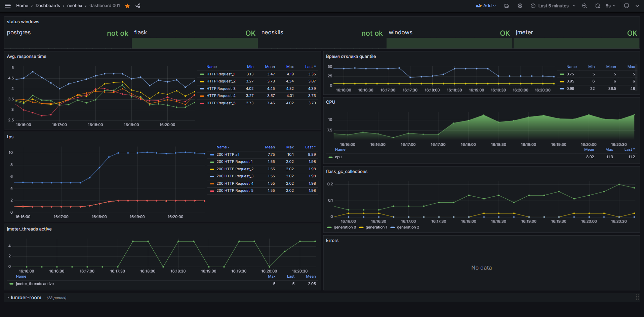The image size is (644, 317).
Task: Click the 0.99 quantile color swatch
Action: pos(562,89)
